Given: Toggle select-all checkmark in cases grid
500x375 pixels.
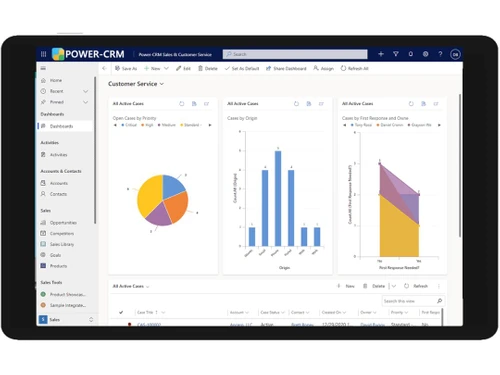Looking at the screenshot, I should click(x=121, y=312).
